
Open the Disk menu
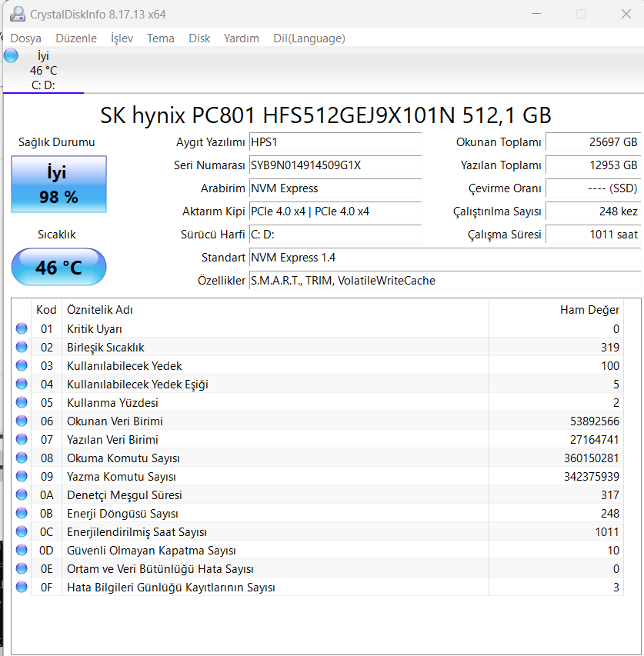(199, 38)
